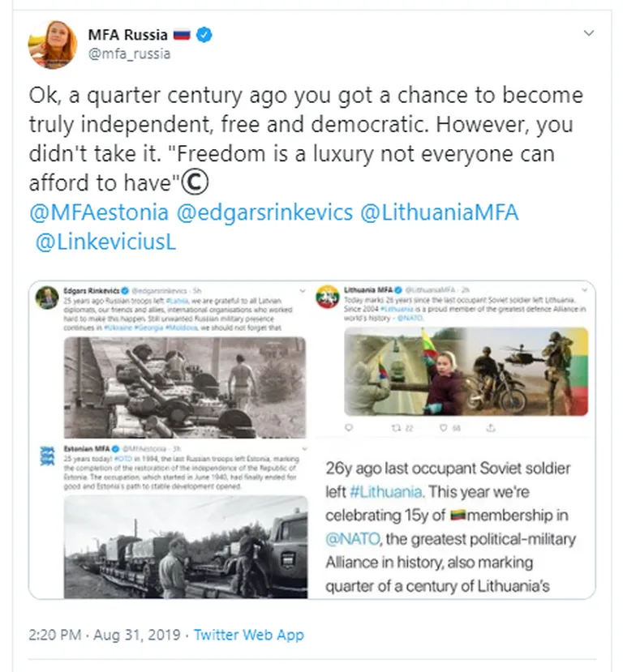Open the tweet options chevron menu
Screen dimensions: 623x672
pyautogui.click(x=589, y=33)
